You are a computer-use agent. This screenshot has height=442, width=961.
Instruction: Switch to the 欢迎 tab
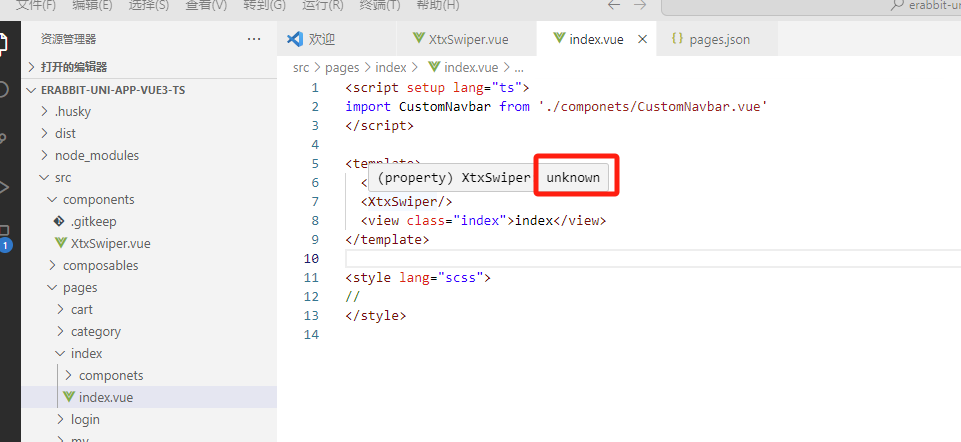(336, 39)
